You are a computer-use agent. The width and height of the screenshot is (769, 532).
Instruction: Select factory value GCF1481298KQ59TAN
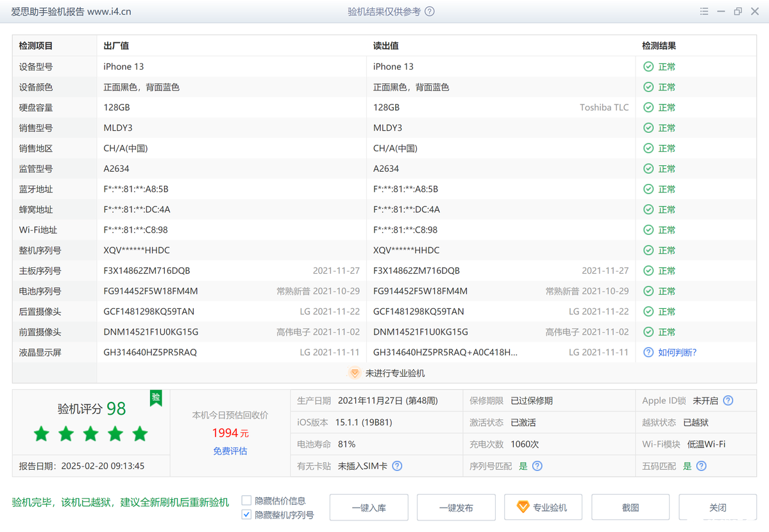[x=149, y=312]
